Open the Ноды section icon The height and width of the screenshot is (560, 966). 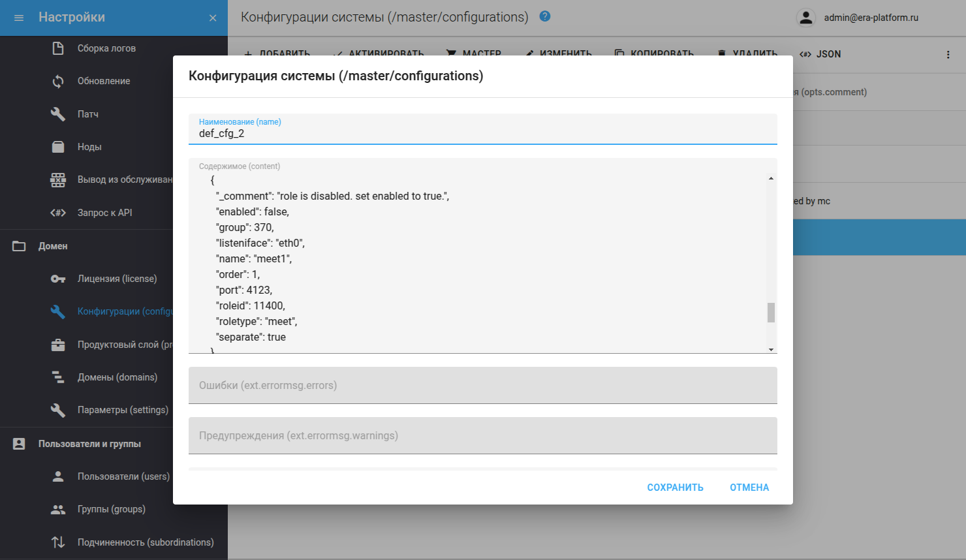(x=59, y=146)
